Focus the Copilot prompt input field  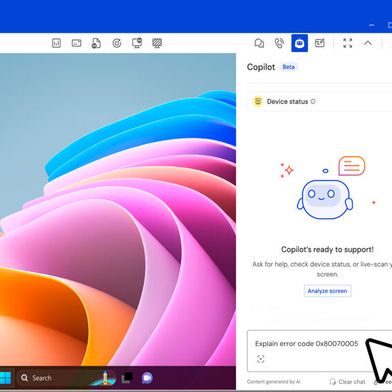point(319,351)
